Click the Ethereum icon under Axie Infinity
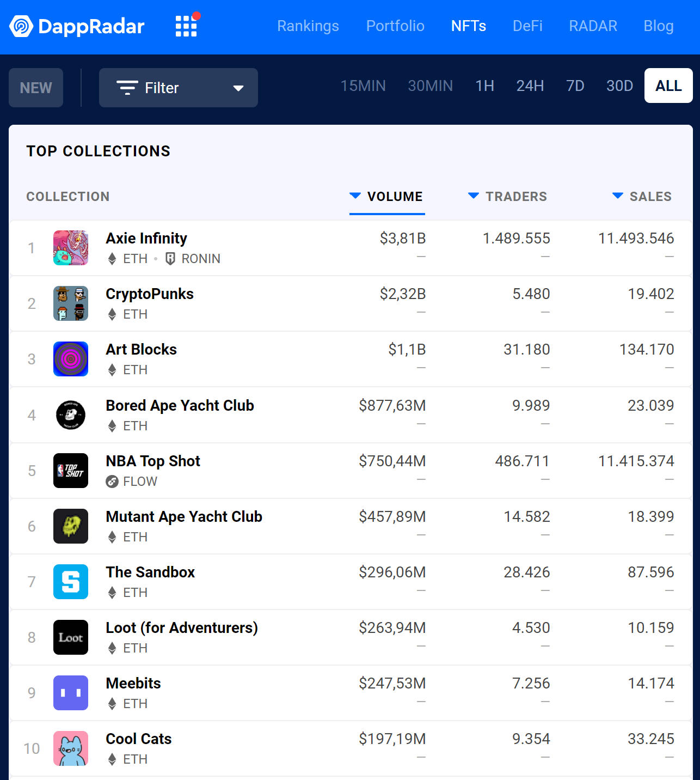The image size is (700, 780). pyautogui.click(x=112, y=259)
